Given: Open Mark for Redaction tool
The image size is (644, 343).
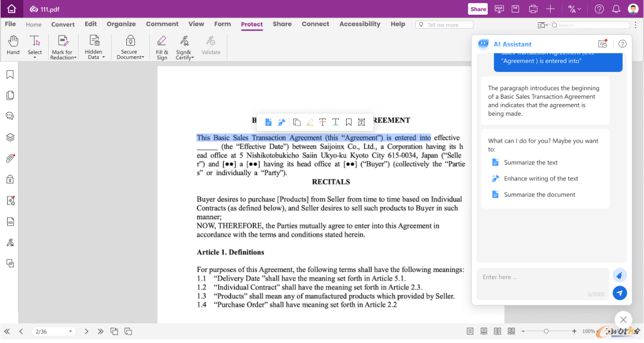Looking at the screenshot, I should (63, 47).
